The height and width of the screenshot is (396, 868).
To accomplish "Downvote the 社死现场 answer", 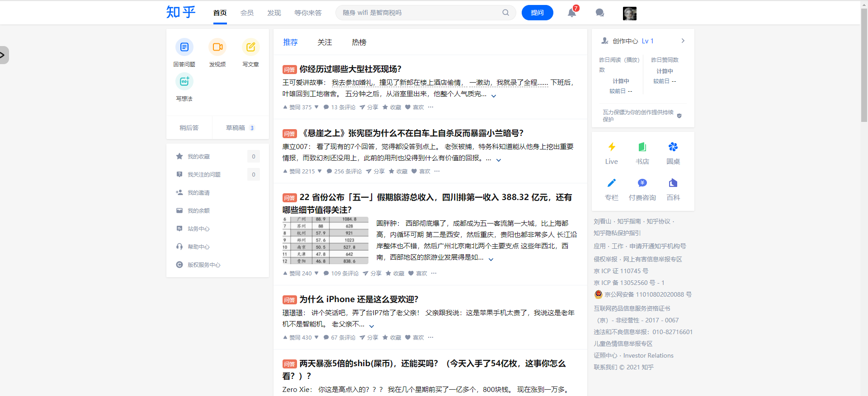I will (316, 107).
